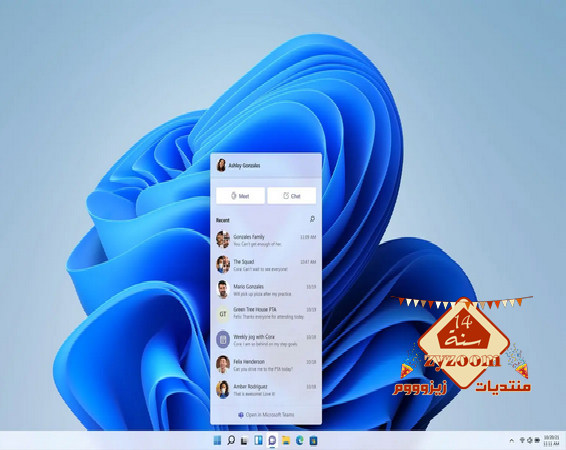The height and width of the screenshot is (450, 566).
Task: Open the Windows Start menu
Action: pyautogui.click(x=217, y=440)
